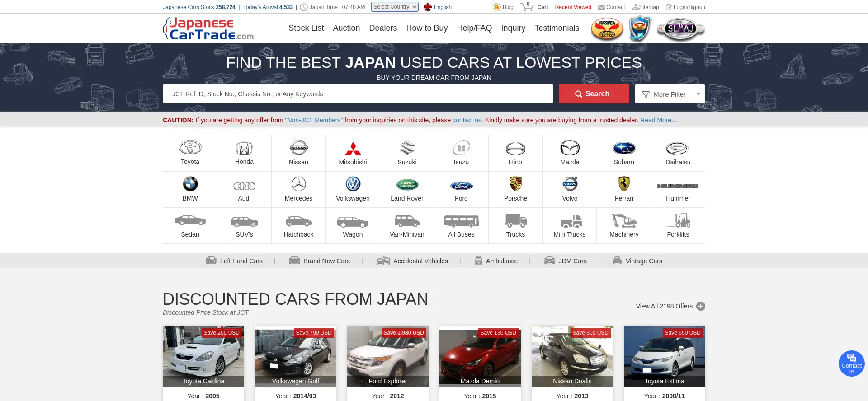Open the BMW brand listings

(190, 184)
